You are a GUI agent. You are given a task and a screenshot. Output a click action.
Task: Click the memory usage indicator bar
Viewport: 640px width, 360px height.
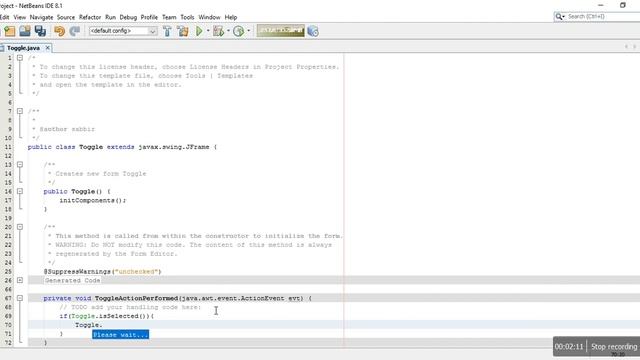[281, 31]
